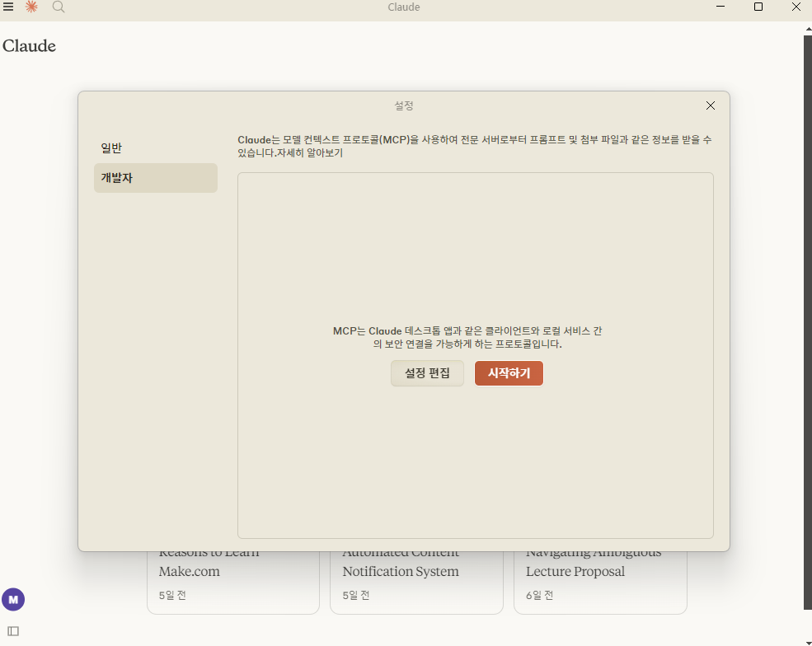Click the Claude starburst logo icon
The image size is (812, 646).
pos(31,7)
